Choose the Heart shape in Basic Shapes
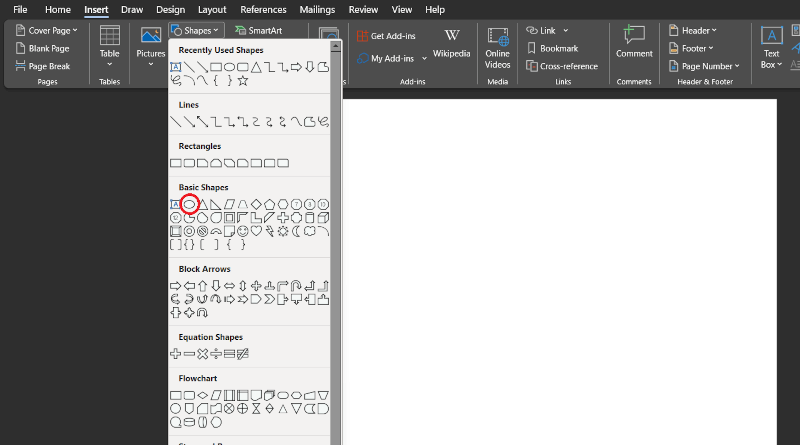This screenshot has width=800, height=445. 255,230
